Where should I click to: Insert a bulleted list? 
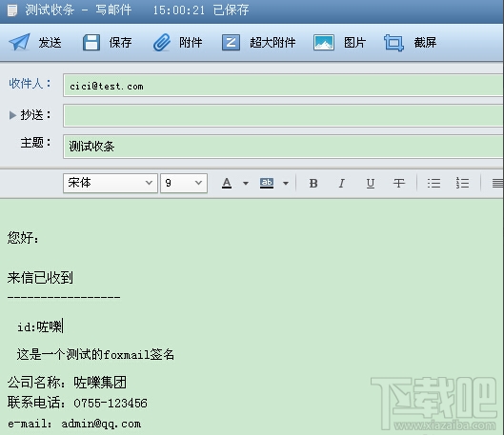pyautogui.click(x=433, y=184)
